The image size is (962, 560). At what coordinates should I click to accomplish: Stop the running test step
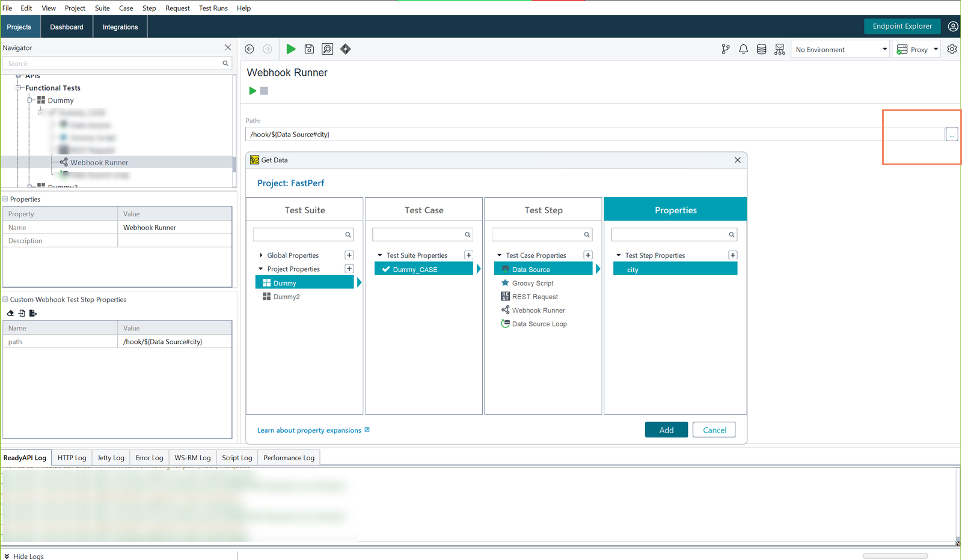[x=263, y=91]
